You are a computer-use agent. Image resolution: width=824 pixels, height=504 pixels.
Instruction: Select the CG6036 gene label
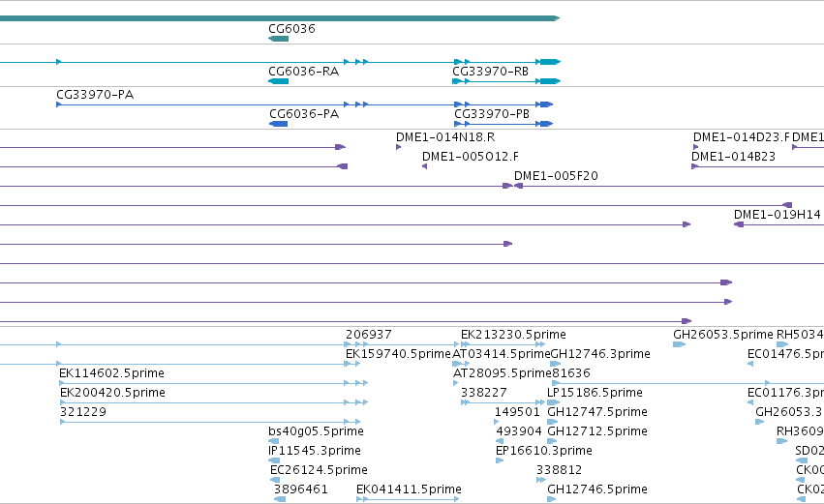(291, 29)
